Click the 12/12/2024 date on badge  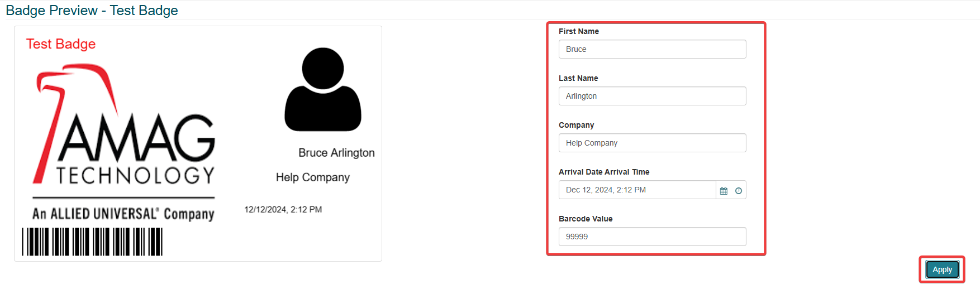pos(283,210)
